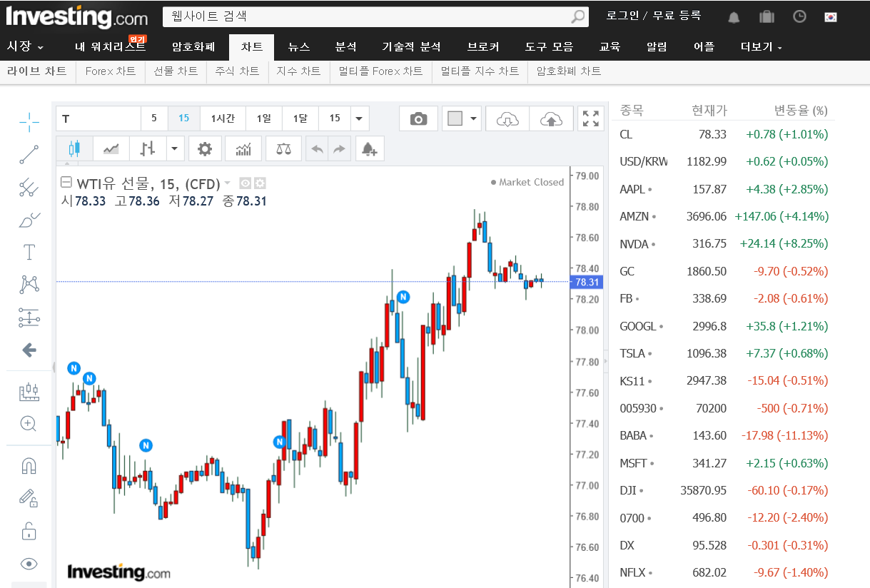Toggle lock all drawing tools
This screenshot has width=870, height=588.
point(29,531)
